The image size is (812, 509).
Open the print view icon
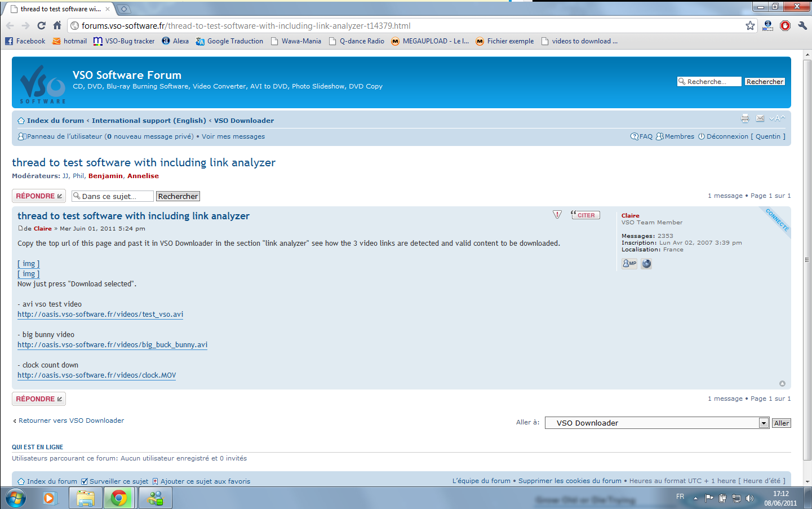pyautogui.click(x=745, y=118)
